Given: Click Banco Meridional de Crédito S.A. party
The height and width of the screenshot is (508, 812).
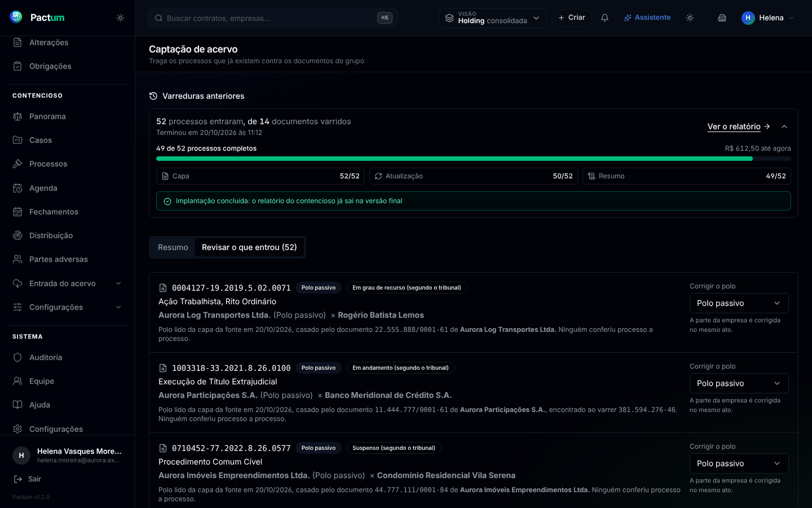Looking at the screenshot, I should tap(388, 395).
